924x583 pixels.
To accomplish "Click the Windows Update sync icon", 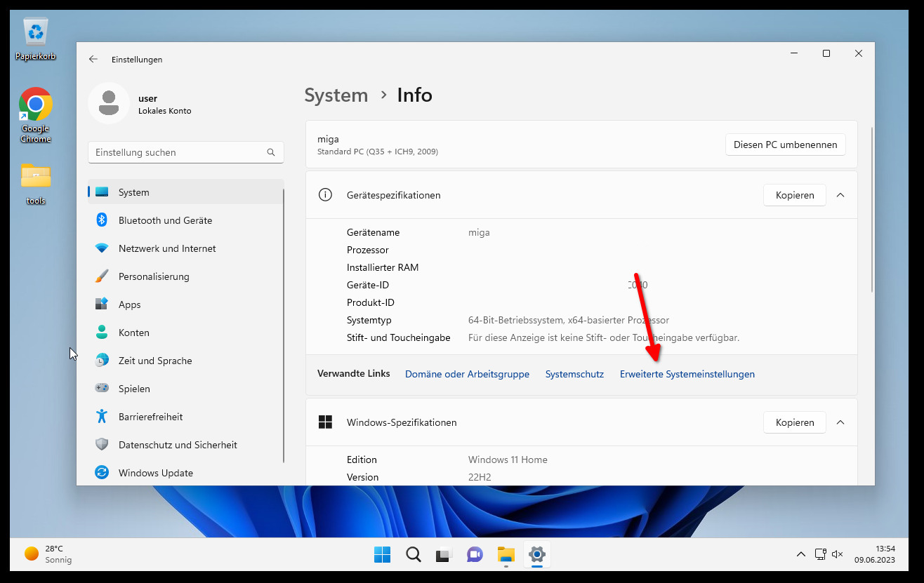I will coord(102,473).
